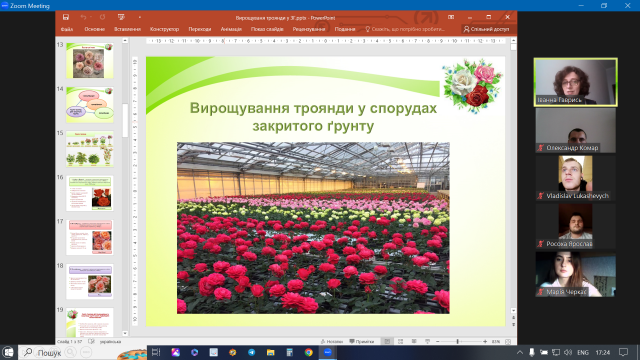
Task: Switch to the Основне tab
Action: (x=94, y=29)
